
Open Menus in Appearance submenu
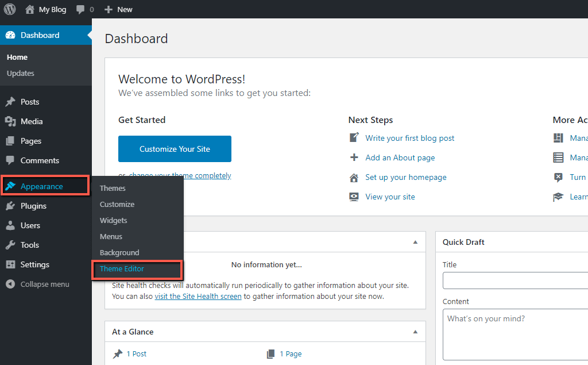click(x=111, y=237)
